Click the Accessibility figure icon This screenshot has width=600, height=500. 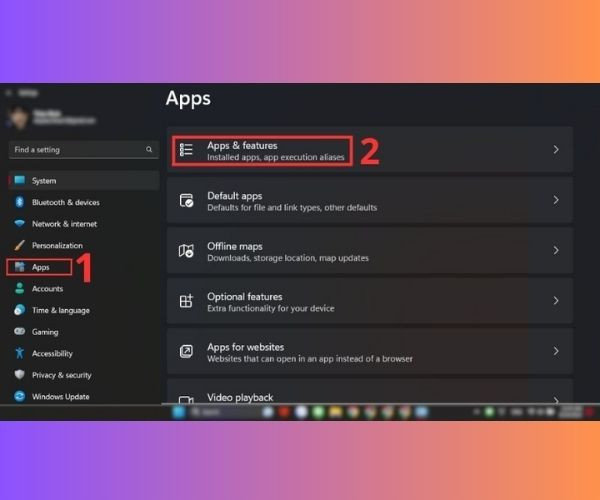coord(20,353)
